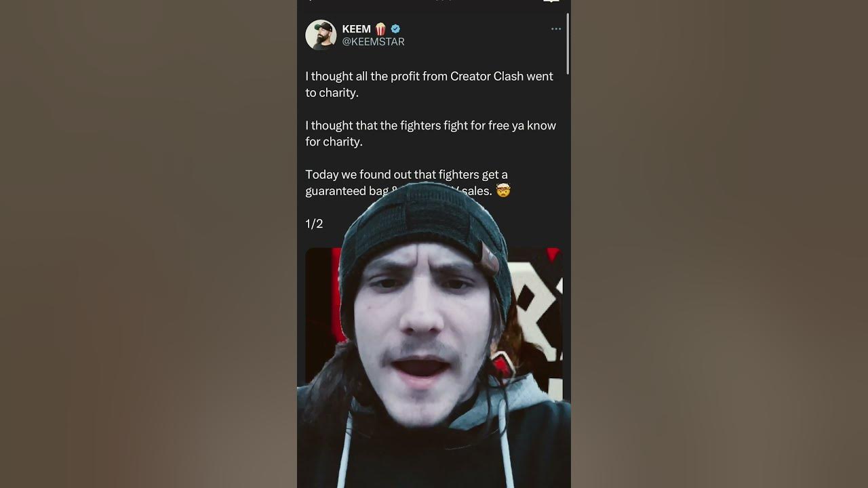Screen dimensions: 868x488
Task: Click the 'guaranteed bag' tweet paragraph
Action: tap(408, 183)
